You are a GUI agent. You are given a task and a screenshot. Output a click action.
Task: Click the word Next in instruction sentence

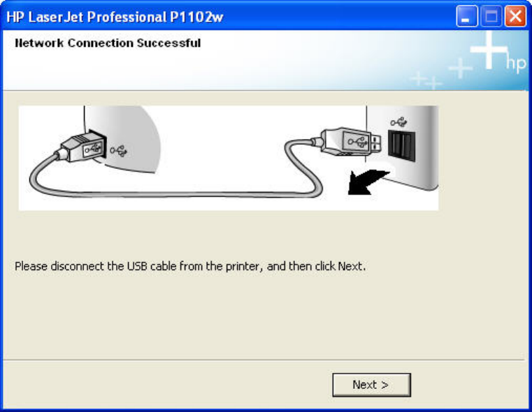point(350,266)
